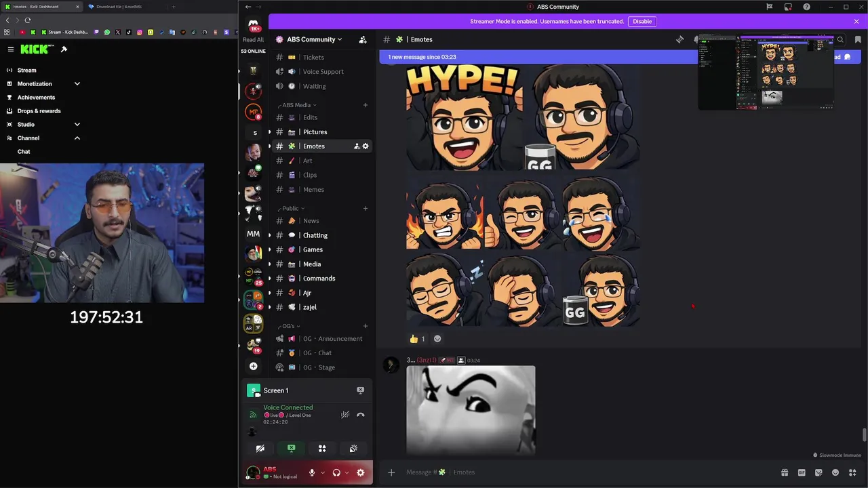Click the voice connection signal icon
Screen dimensions: 868x488
(253, 415)
